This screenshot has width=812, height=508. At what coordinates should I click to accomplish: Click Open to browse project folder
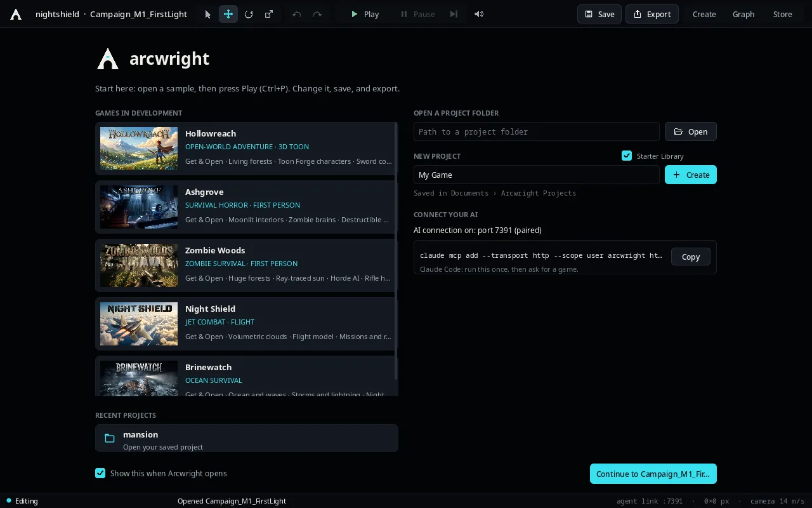click(x=691, y=131)
